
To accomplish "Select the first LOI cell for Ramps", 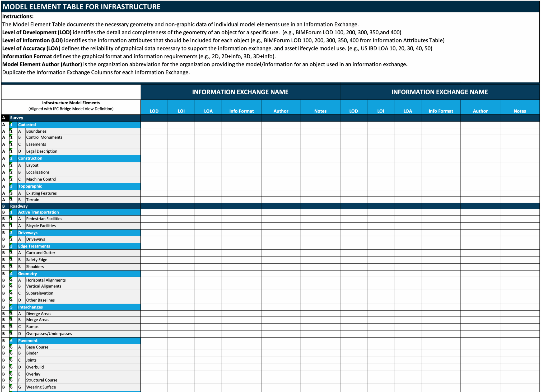I will pyautogui.click(x=181, y=327).
